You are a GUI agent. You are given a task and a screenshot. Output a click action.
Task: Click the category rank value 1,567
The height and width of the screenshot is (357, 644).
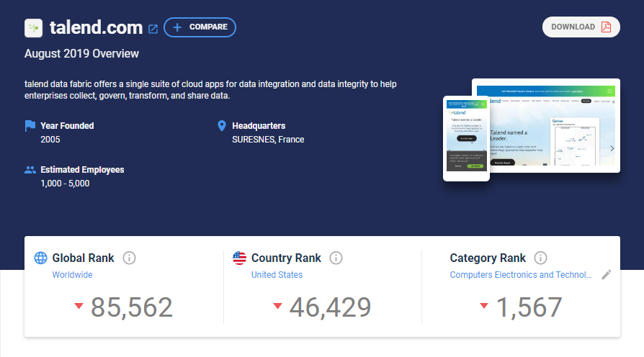pos(529,307)
